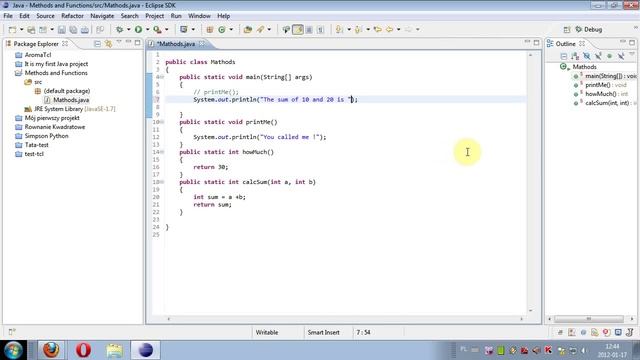Toggle Hide Non-Public Members in Outline
640x360 pixels.
[609, 56]
